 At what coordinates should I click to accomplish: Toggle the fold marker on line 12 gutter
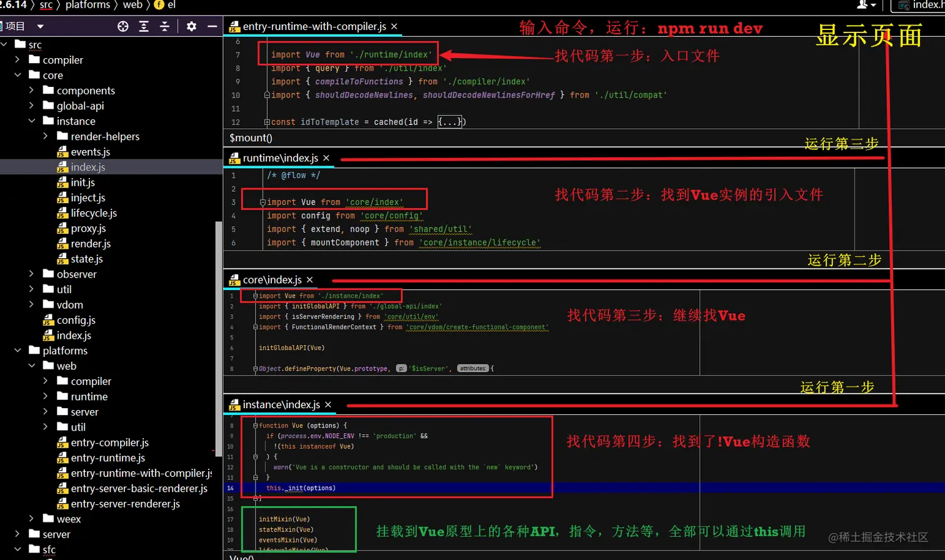[267, 122]
